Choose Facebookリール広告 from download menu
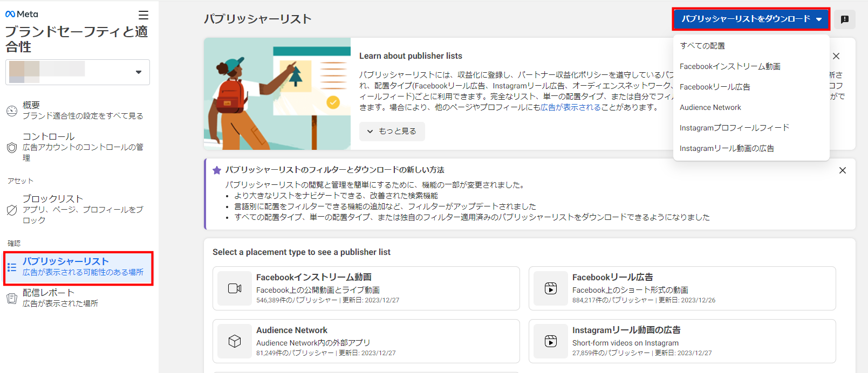Screen dimensions: 868x373 click(715, 87)
